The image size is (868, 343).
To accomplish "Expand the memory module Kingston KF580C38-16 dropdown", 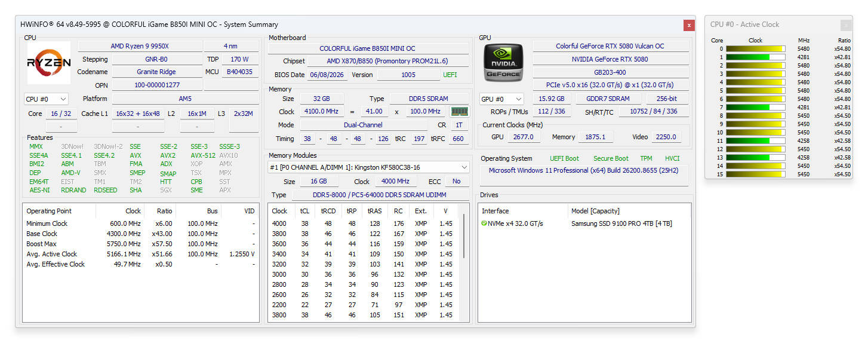I will click(x=368, y=167).
